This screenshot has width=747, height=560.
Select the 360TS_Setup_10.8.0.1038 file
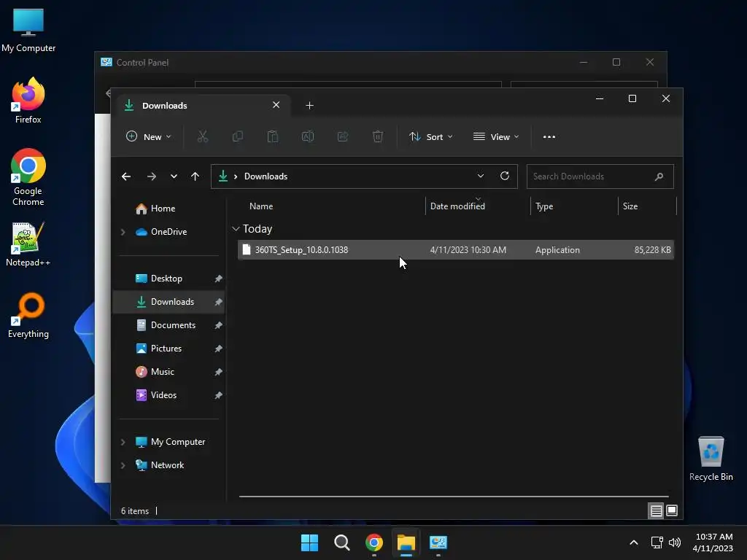[456, 250]
